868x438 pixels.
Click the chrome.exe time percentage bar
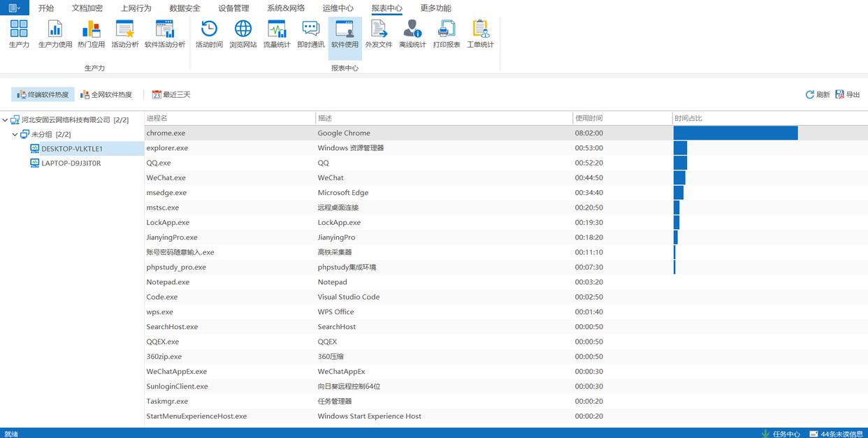coord(735,133)
